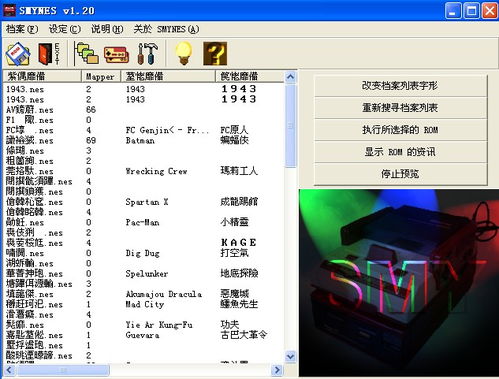Screen dimensions: 499x379
Task: Click the English name column header
Action: point(168,76)
